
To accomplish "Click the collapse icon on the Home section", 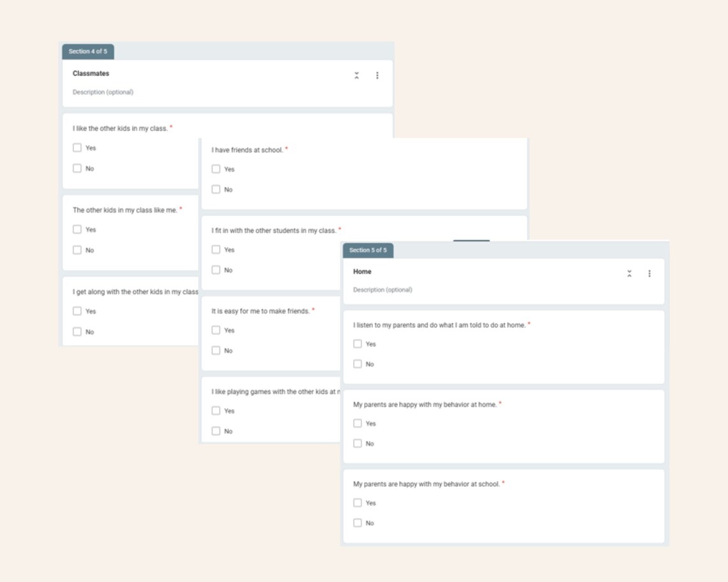I will click(628, 273).
